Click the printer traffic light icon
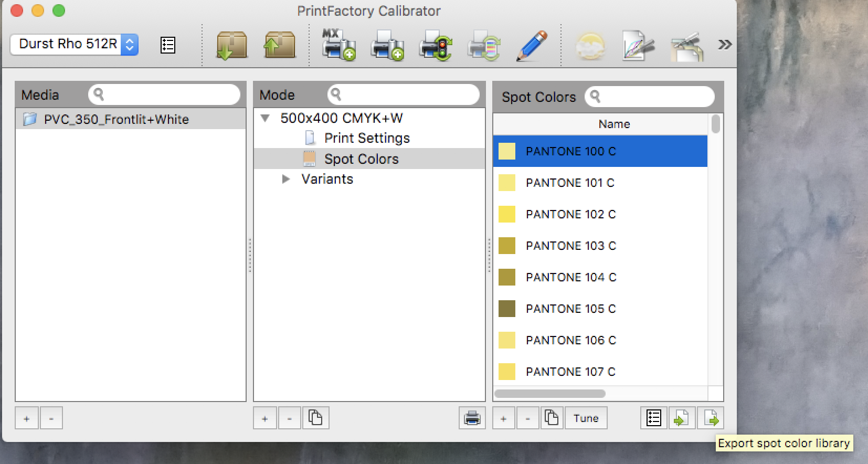 [436, 45]
